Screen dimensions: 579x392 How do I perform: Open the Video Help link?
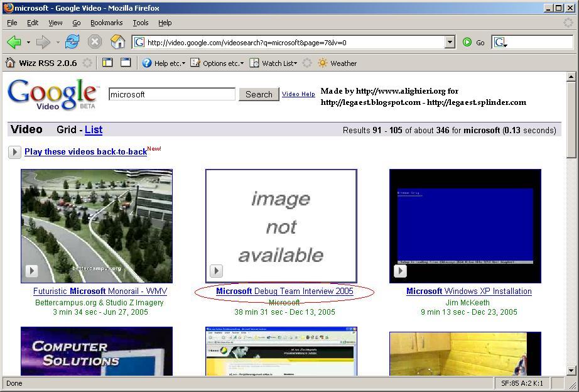pos(298,94)
